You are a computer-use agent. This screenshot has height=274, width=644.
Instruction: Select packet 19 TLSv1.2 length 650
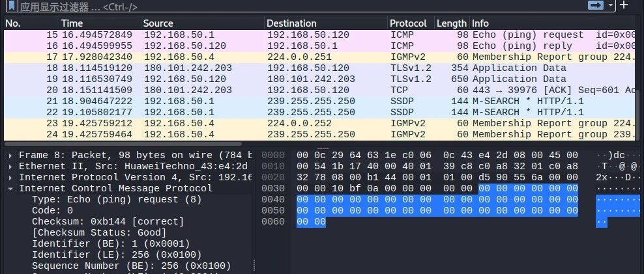pos(319,79)
